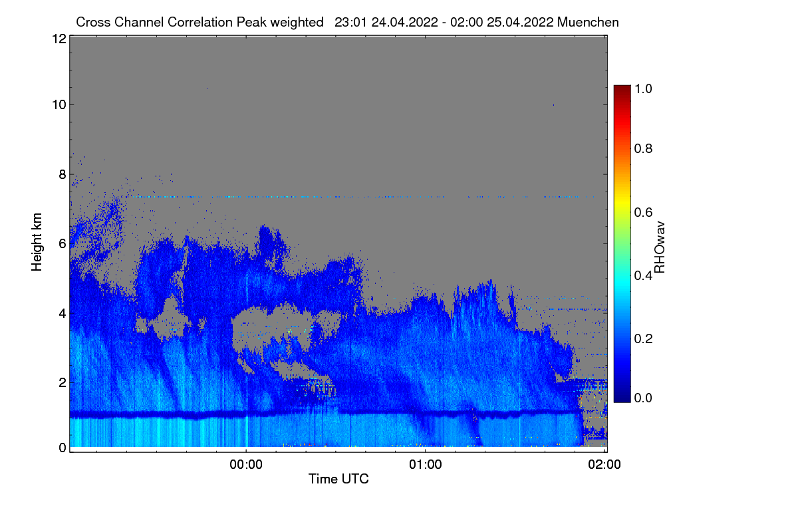Click the 'Height km' y-axis label

pos(37,242)
